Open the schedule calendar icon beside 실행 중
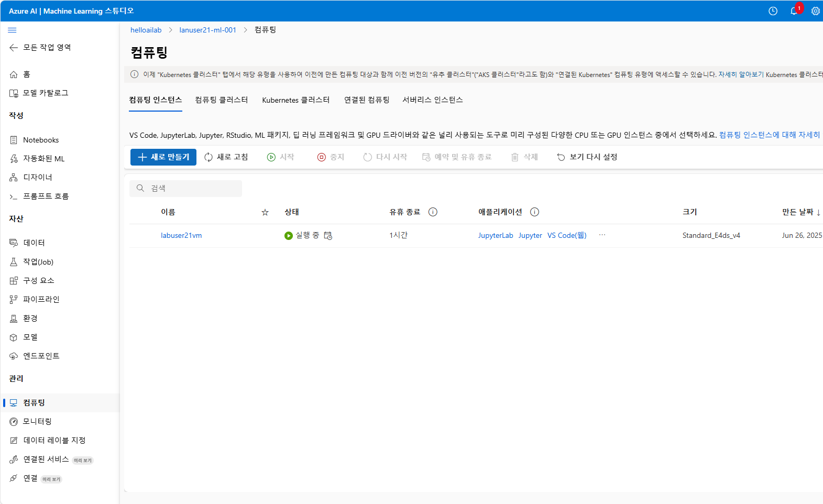The image size is (823, 504). [328, 236]
